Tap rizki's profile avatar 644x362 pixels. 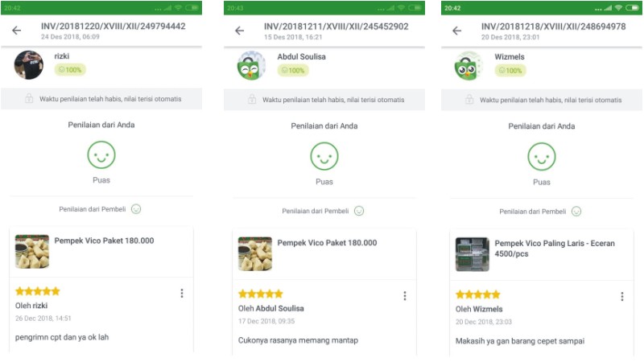29,65
